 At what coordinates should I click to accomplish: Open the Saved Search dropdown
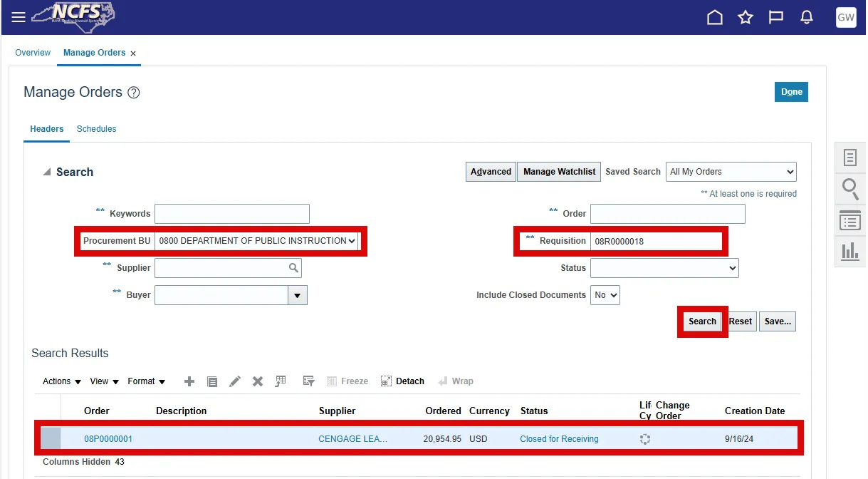[731, 172]
